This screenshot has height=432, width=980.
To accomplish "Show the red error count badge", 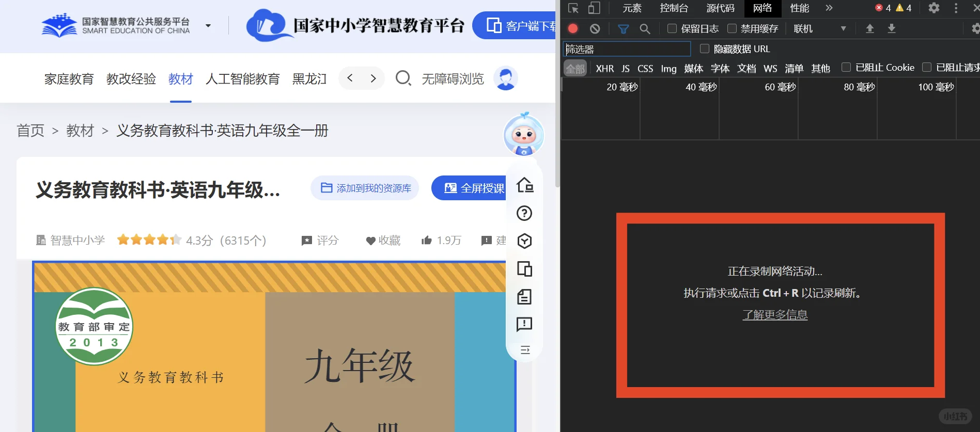I will click(x=883, y=8).
